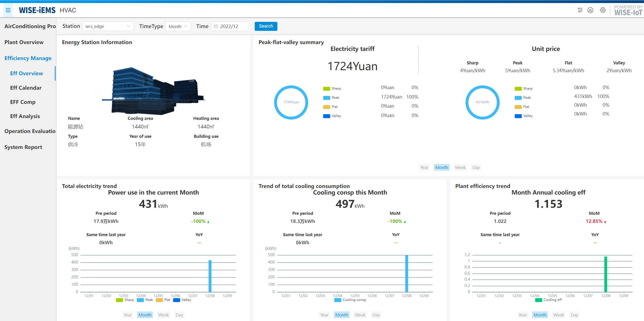This screenshot has width=644, height=321.
Task: Open the TimeType Month dropdown
Action: click(178, 26)
